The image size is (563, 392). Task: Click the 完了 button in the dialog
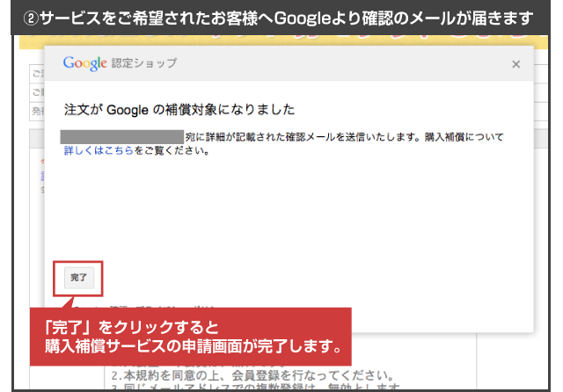pos(79,278)
